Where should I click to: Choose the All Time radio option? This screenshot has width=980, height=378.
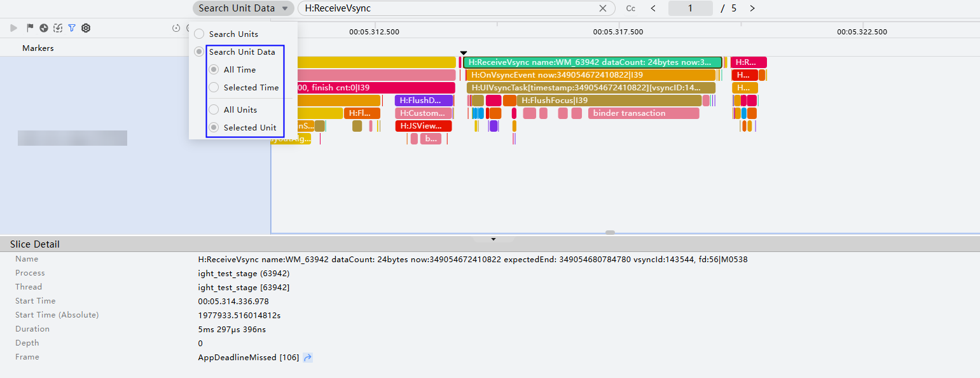tap(214, 69)
